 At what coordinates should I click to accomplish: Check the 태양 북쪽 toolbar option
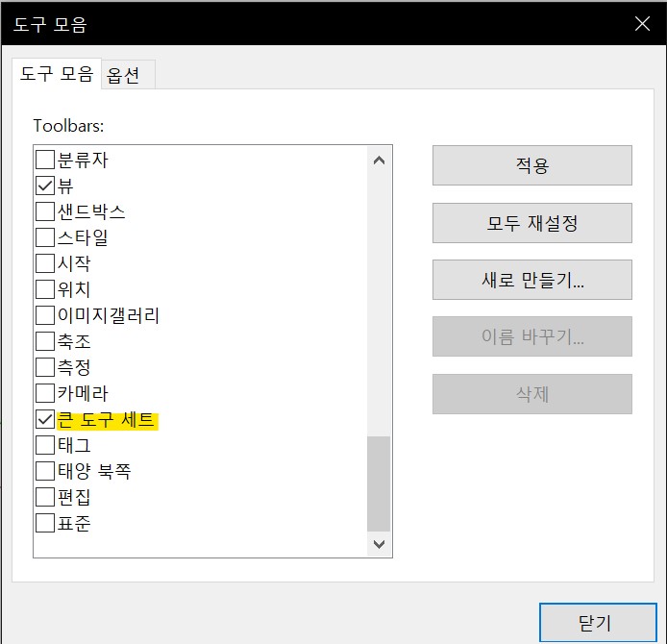(45, 471)
